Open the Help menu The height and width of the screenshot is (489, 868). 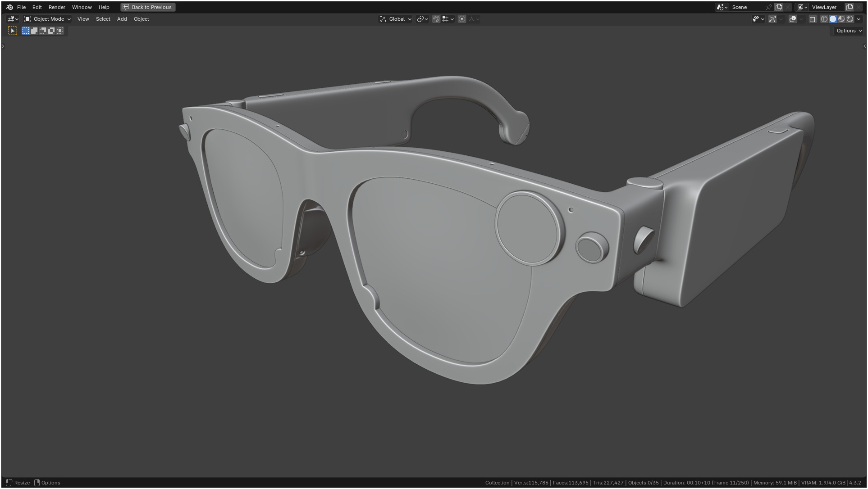(x=104, y=7)
